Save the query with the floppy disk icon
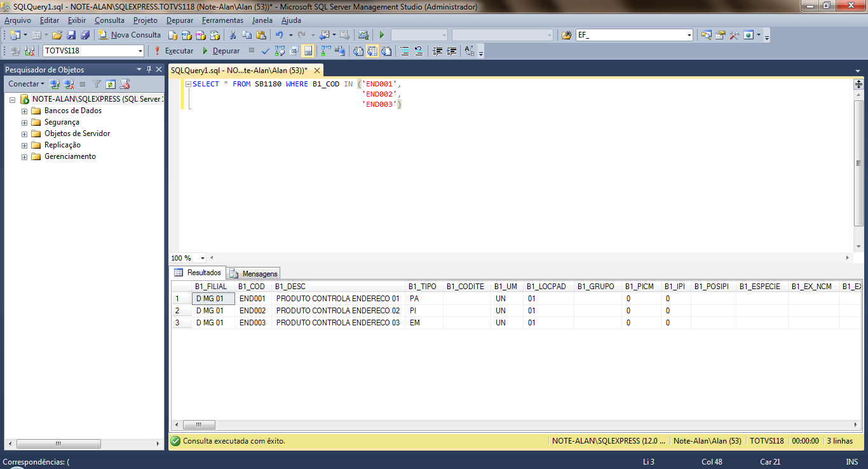 click(x=71, y=35)
